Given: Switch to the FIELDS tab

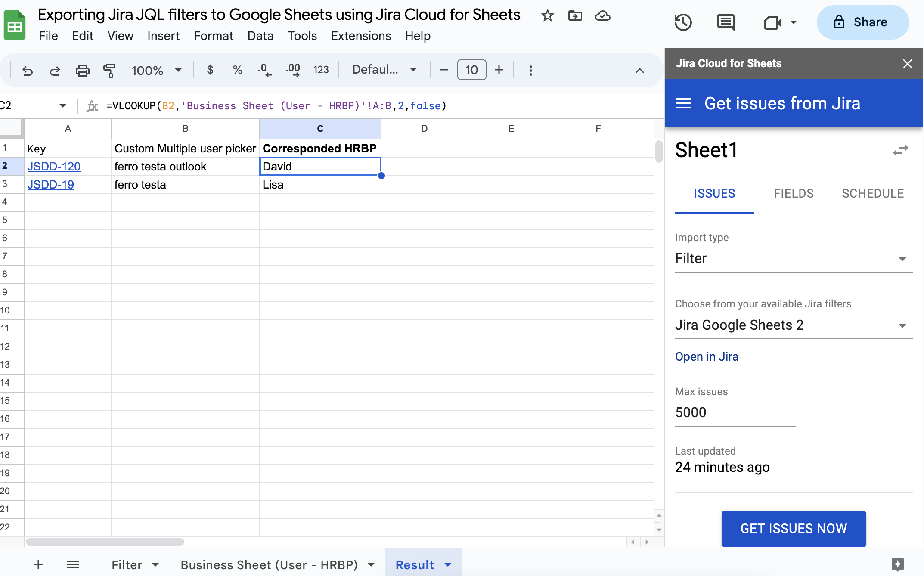Looking at the screenshot, I should tap(794, 194).
